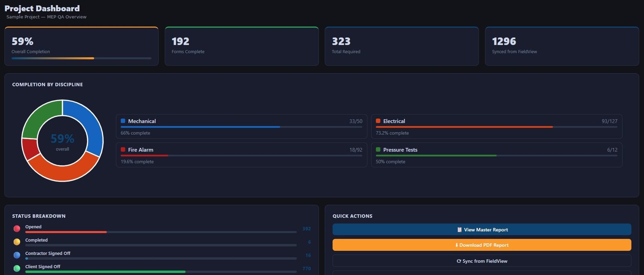Click the Completed status label
644x275 pixels.
click(36, 240)
